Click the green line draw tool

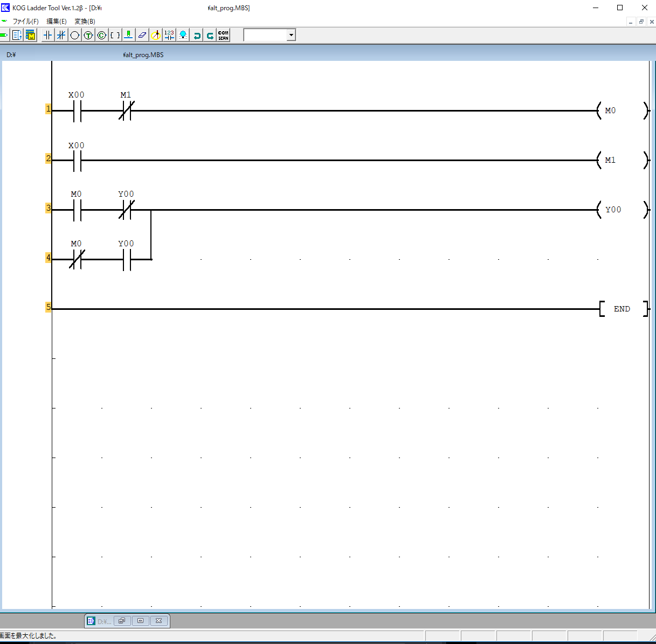129,36
